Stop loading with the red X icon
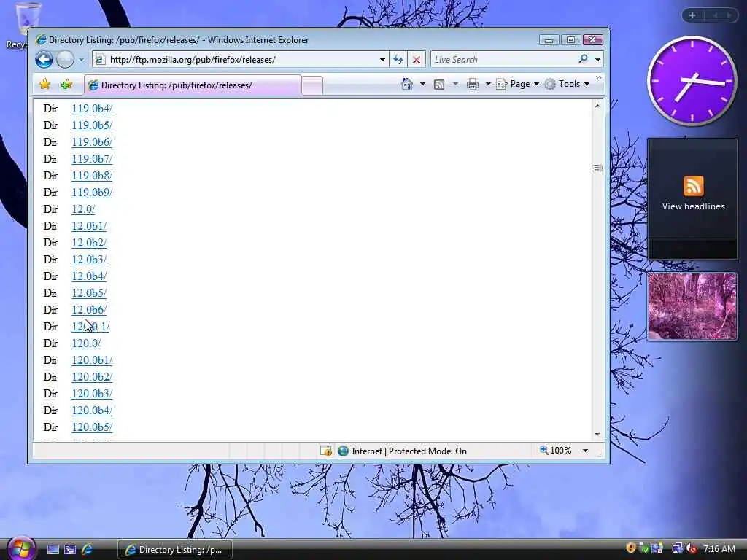 coord(417,60)
